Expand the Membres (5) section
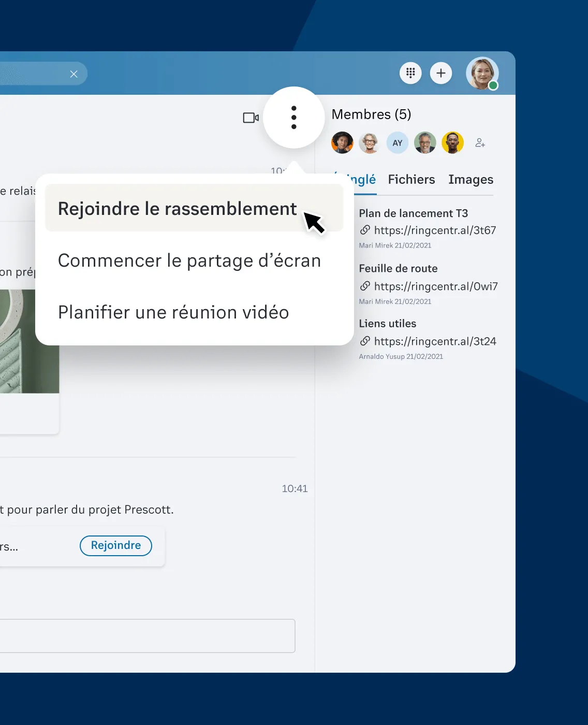Screen dimensions: 588x725 371,114
